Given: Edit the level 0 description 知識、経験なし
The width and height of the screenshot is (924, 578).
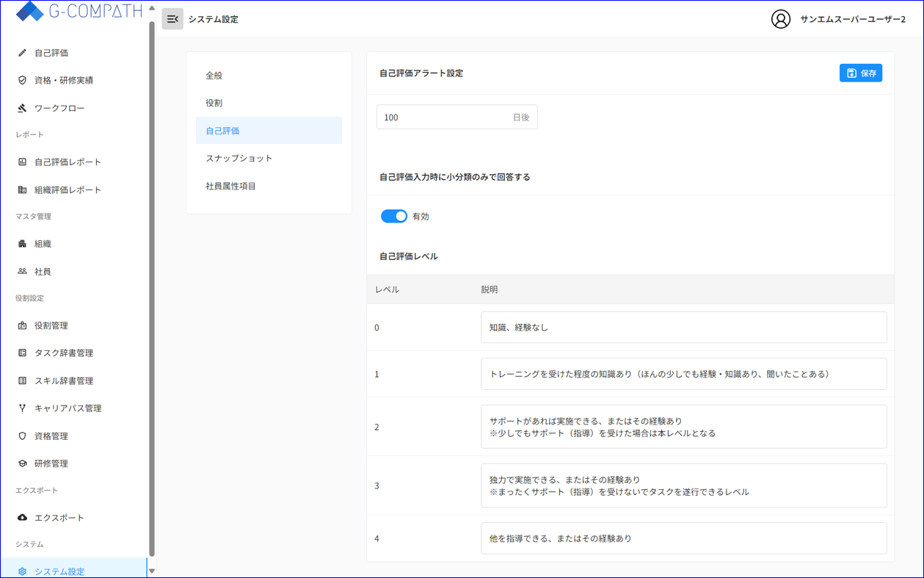Looking at the screenshot, I should coord(683,328).
